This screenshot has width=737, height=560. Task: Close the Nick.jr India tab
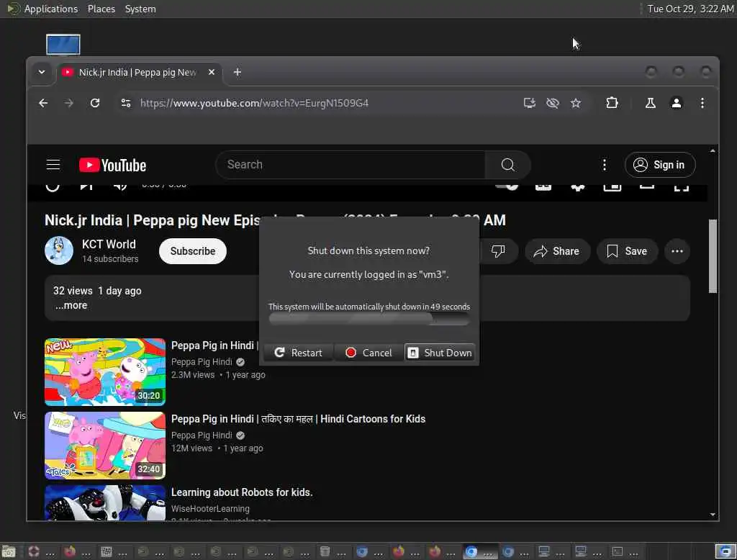click(212, 73)
